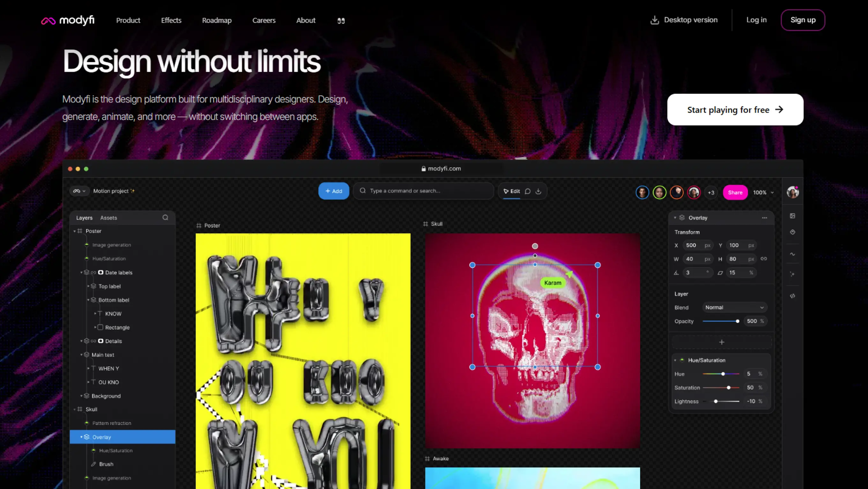Click the export download icon in toolbar
Image resolution: width=868 pixels, height=489 pixels.
pyautogui.click(x=538, y=192)
